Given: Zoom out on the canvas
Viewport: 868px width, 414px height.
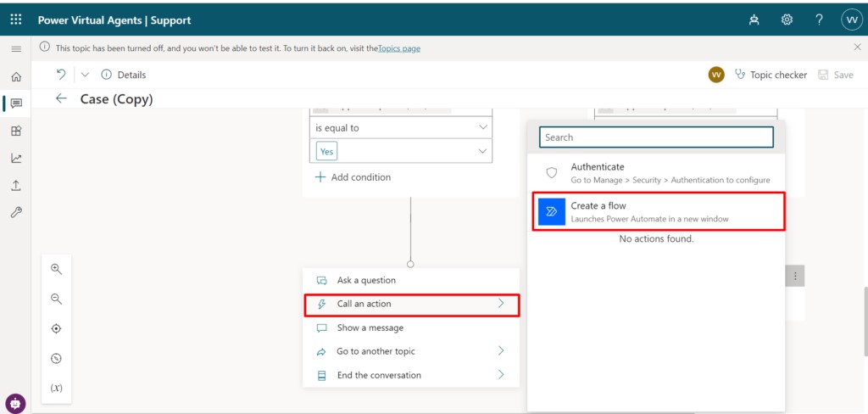Looking at the screenshot, I should click(x=56, y=299).
